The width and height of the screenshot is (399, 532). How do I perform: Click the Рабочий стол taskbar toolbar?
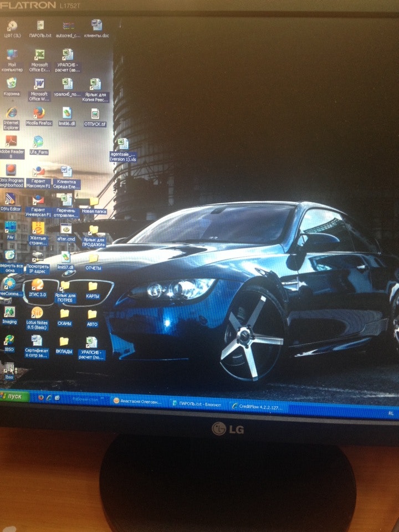pos(85,400)
